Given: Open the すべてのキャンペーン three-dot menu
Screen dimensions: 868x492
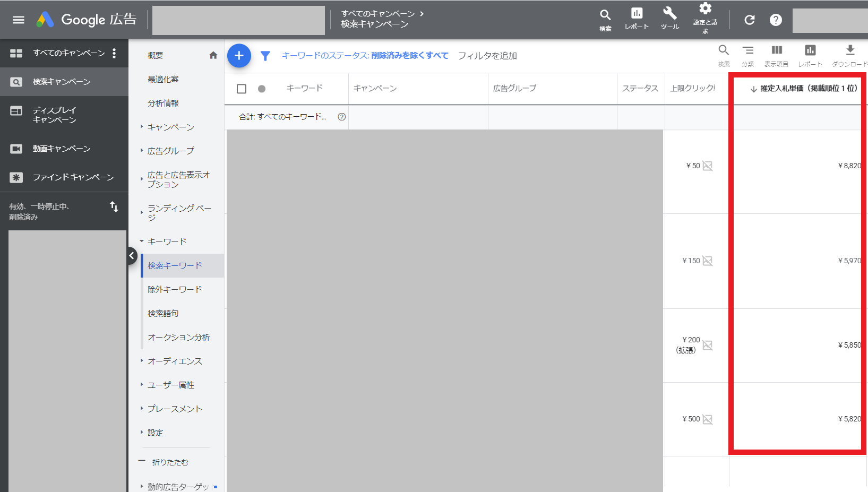Looking at the screenshot, I should click(x=114, y=53).
